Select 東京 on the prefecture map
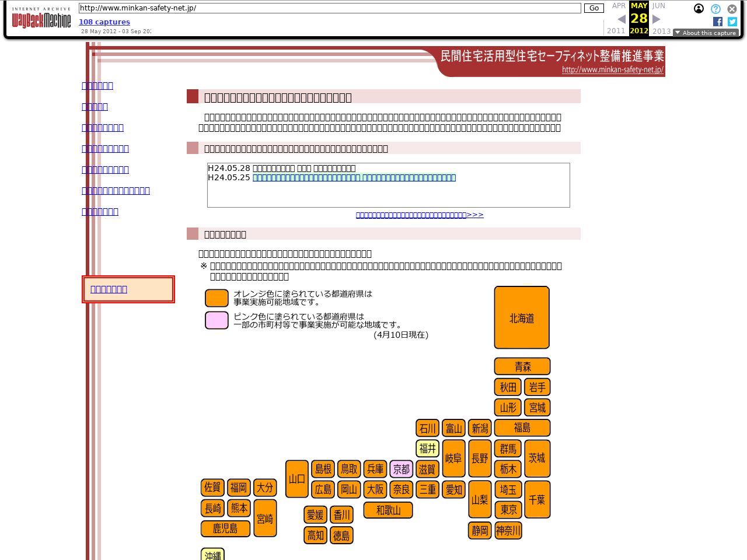The height and width of the screenshot is (560, 747). pyautogui.click(x=508, y=509)
